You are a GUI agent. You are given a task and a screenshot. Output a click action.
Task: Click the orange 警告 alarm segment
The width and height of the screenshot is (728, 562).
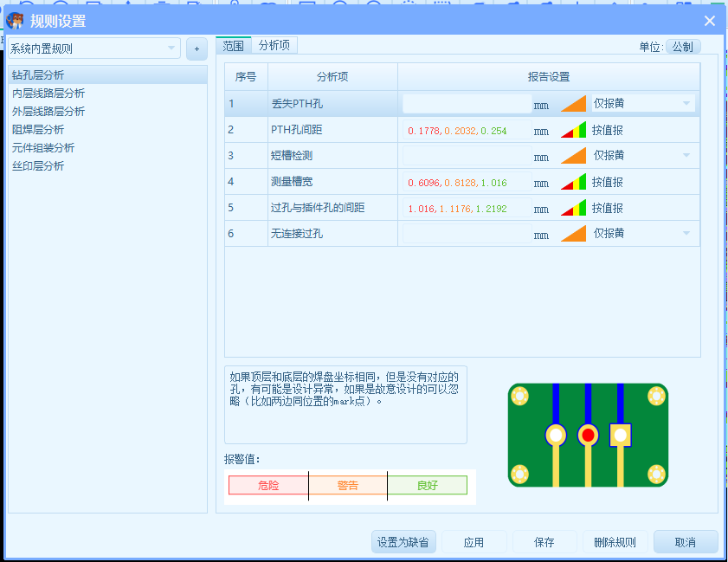point(348,485)
